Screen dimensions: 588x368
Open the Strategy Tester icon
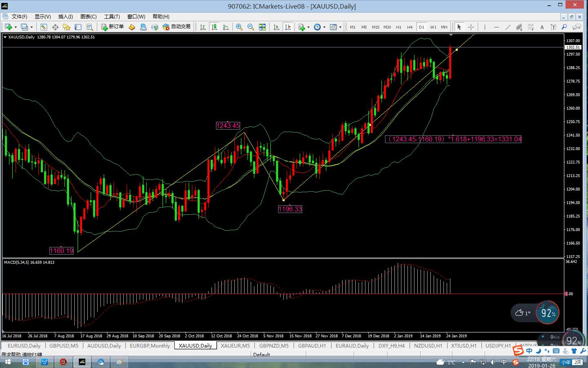[x=89, y=27]
